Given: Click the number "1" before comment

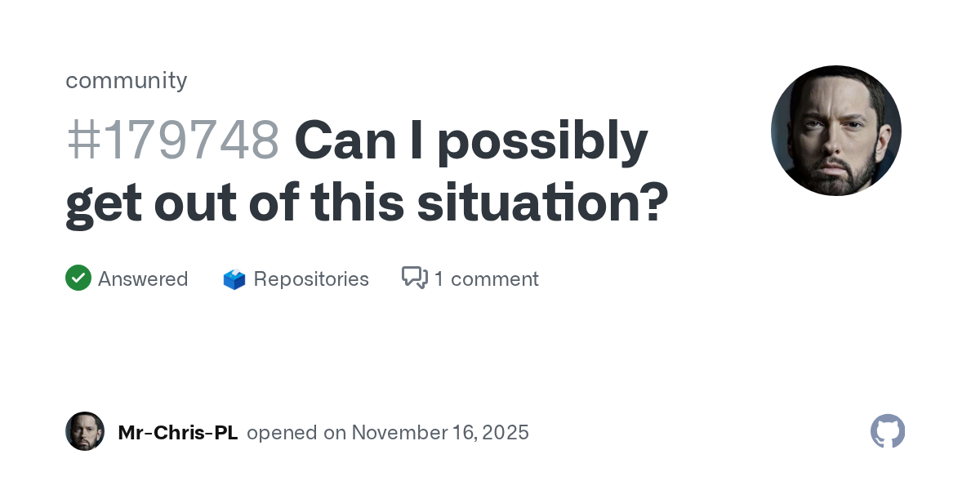Looking at the screenshot, I should click(439, 279).
